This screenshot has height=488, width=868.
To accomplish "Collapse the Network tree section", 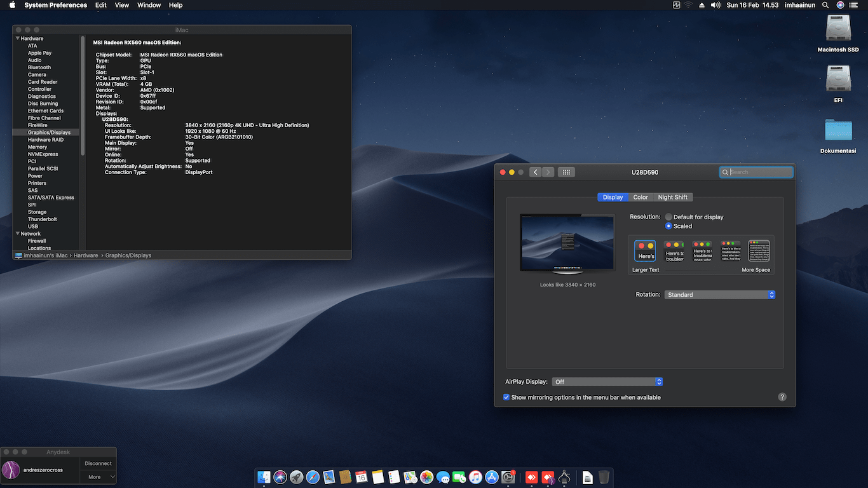I will pyautogui.click(x=17, y=234).
